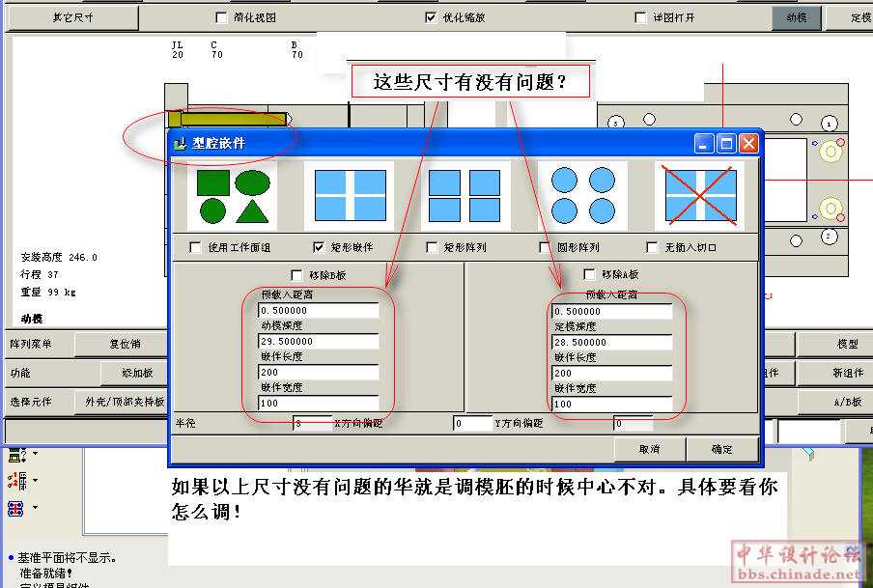Open dropdown beside mold base query icon
Viewport: 873px width, 588px height.
(x=35, y=454)
